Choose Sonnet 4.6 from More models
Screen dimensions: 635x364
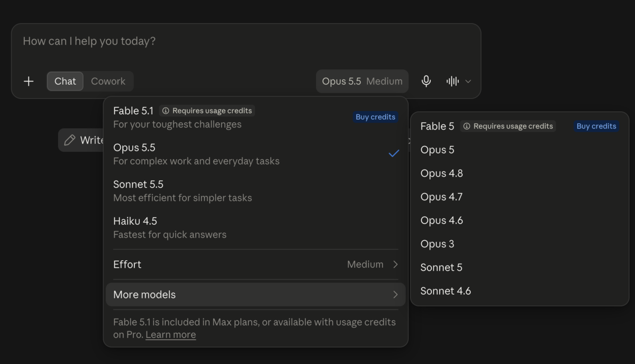[x=519, y=291]
